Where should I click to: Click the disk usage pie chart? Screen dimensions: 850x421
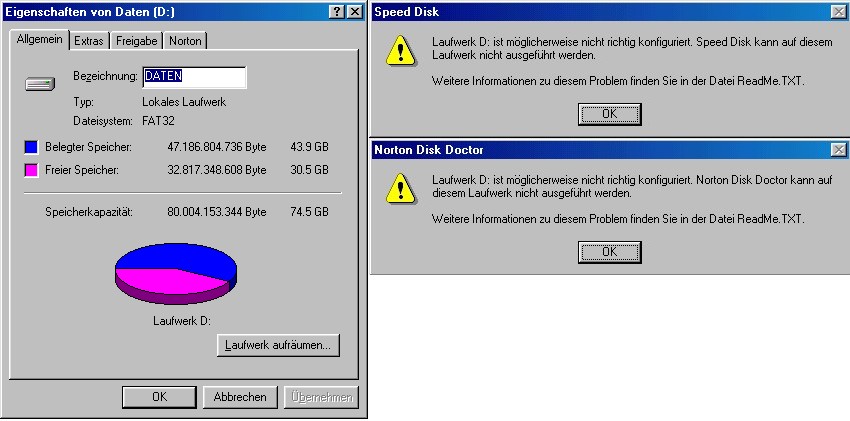pos(176,273)
